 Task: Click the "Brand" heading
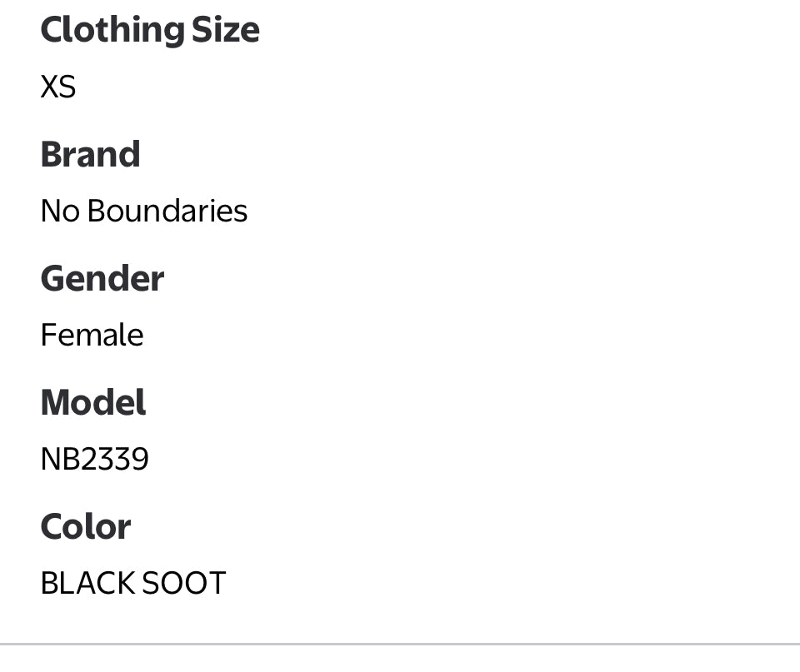[90, 154]
